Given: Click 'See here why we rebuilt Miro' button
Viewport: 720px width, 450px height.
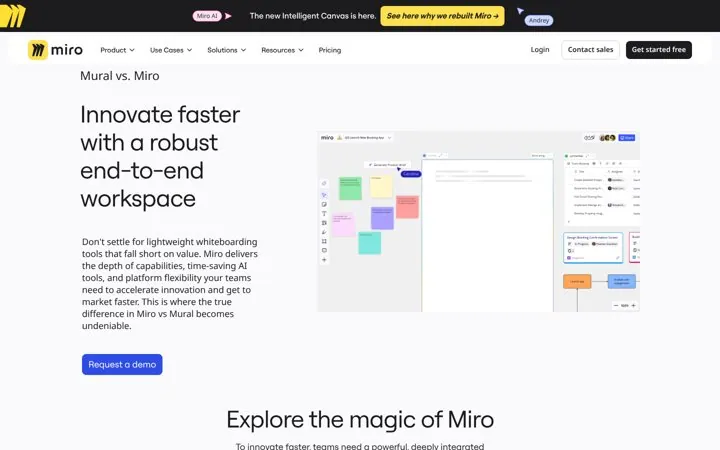Looking at the screenshot, I should (x=442, y=16).
